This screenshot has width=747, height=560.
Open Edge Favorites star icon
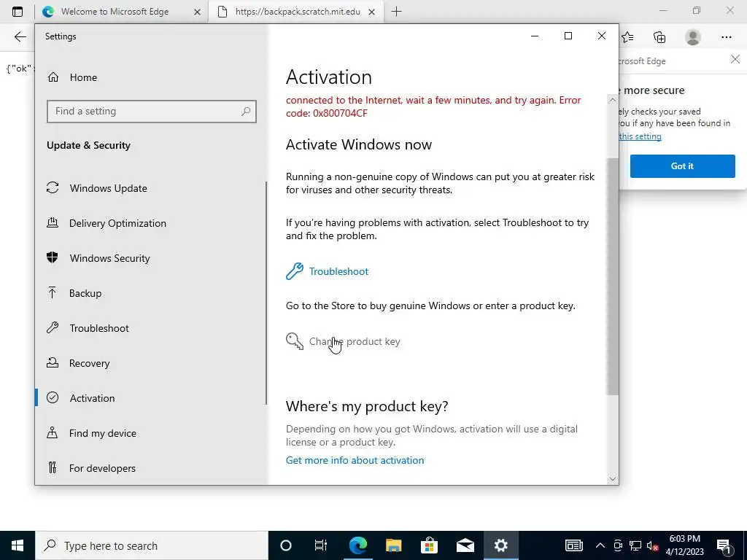click(x=627, y=37)
